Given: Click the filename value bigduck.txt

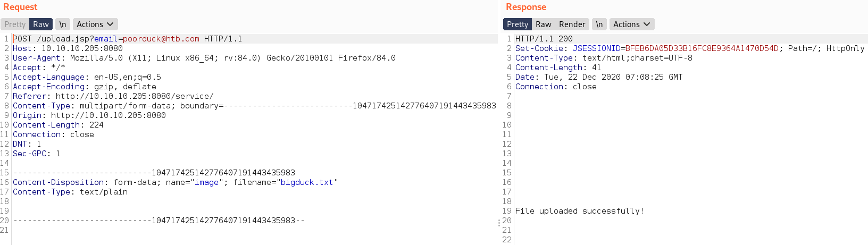Looking at the screenshot, I should click(x=307, y=182).
